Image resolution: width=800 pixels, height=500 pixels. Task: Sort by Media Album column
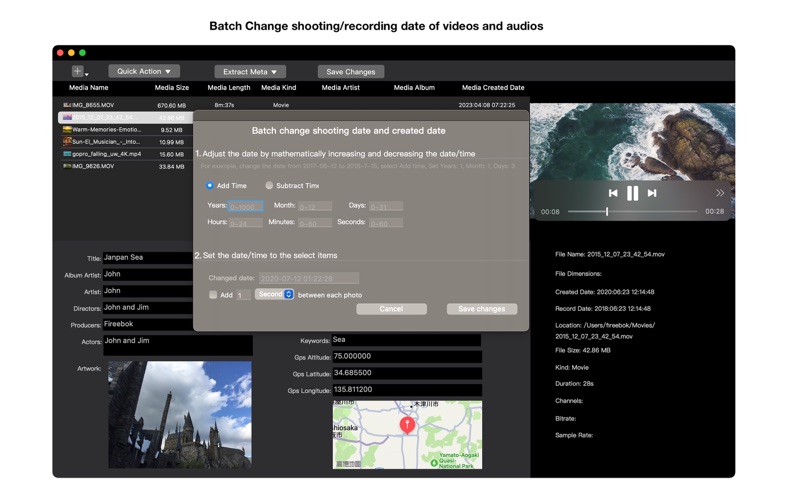point(414,88)
